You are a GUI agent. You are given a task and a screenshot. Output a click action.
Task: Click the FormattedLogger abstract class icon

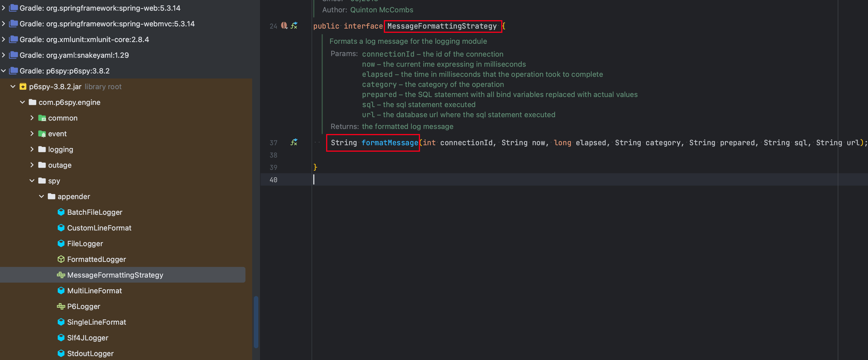[61, 259]
